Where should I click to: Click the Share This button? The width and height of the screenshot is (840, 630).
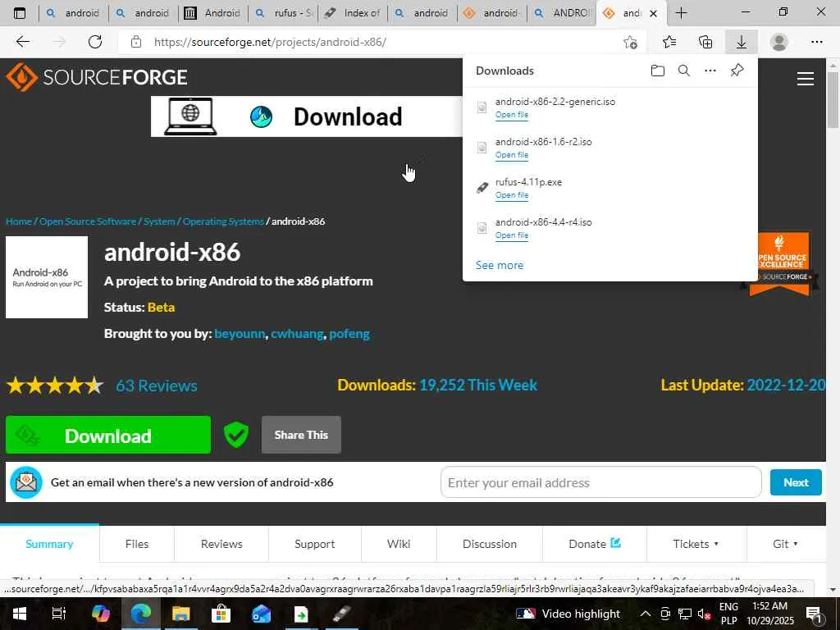coord(301,435)
